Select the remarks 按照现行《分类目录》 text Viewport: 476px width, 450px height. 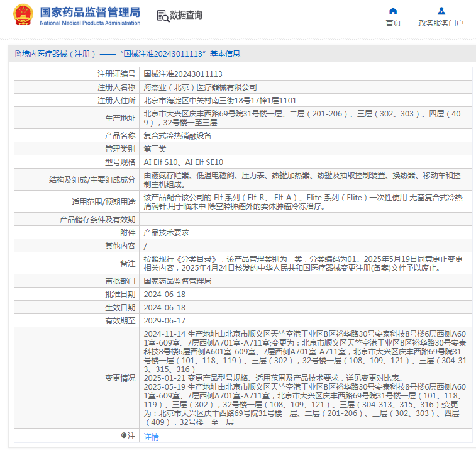pos(303,264)
